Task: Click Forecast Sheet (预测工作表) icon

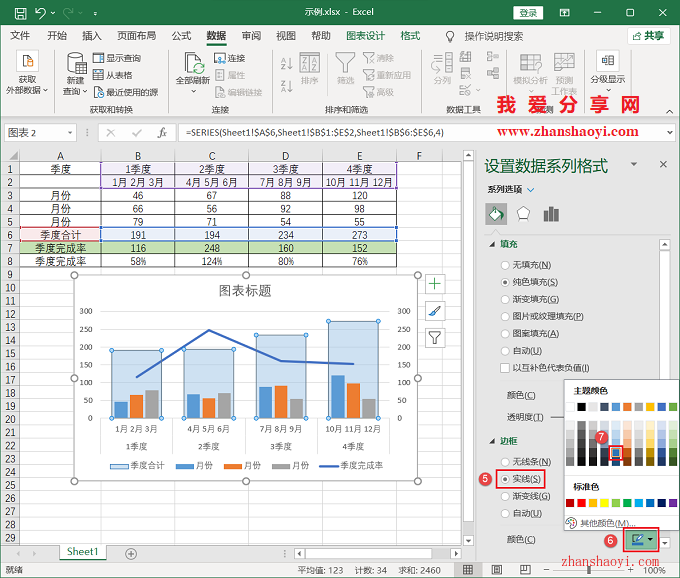Action: pos(564,62)
